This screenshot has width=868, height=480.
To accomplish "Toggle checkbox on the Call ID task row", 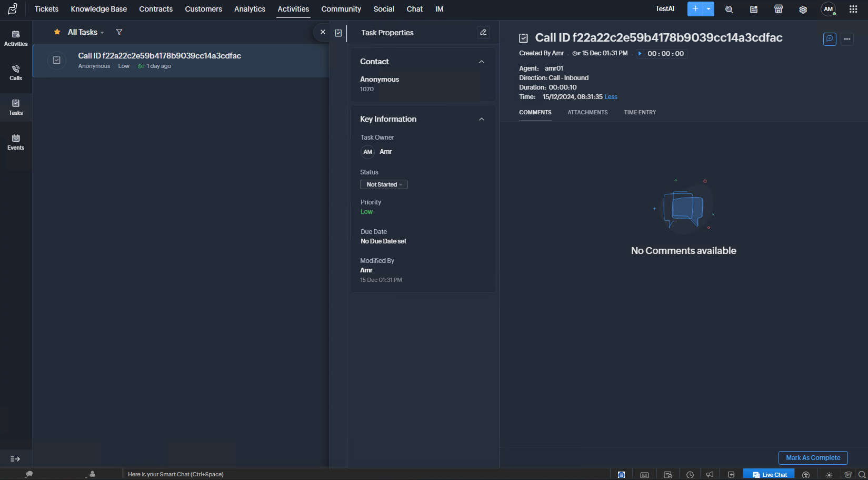I will [x=57, y=61].
